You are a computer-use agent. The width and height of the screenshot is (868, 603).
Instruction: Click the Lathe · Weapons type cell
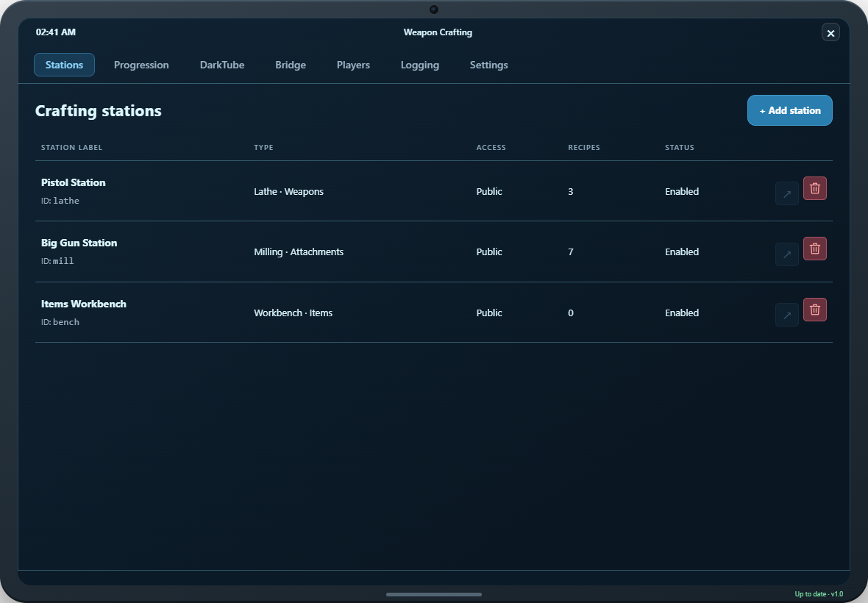(x=288, y=191)
